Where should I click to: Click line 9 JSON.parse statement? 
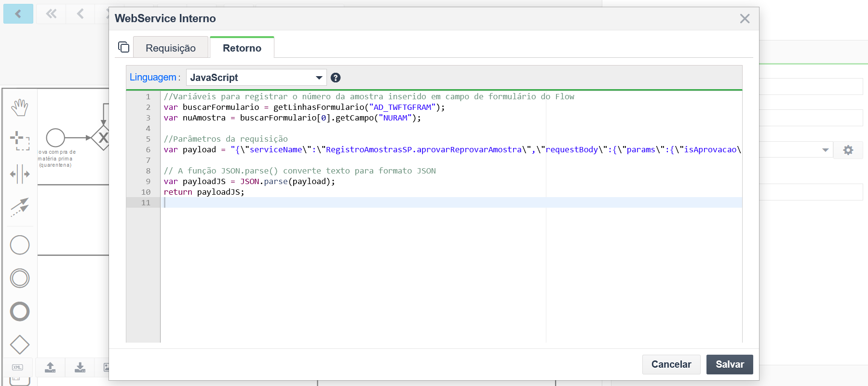[x=249, y=181]
